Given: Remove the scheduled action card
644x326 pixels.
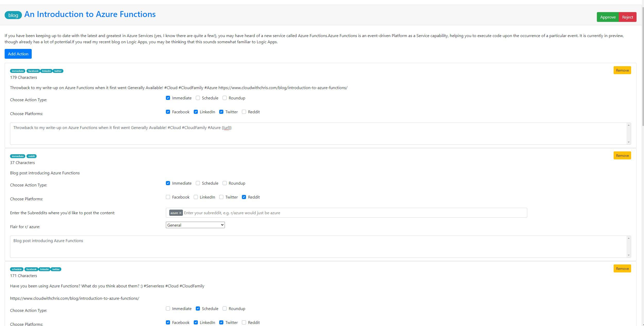Looking at the screenshot, I should point(622,268).
